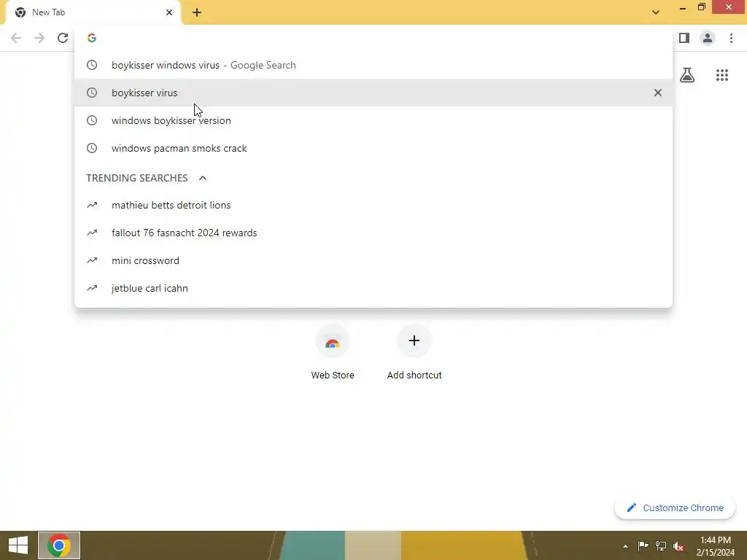Click the Google logo in the address bar

pyautogui.click(x=92, y=38)
